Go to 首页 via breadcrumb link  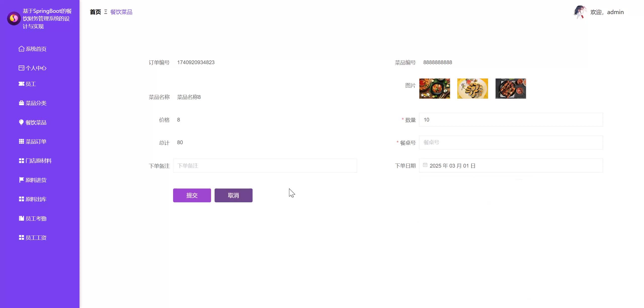(95, 12)
